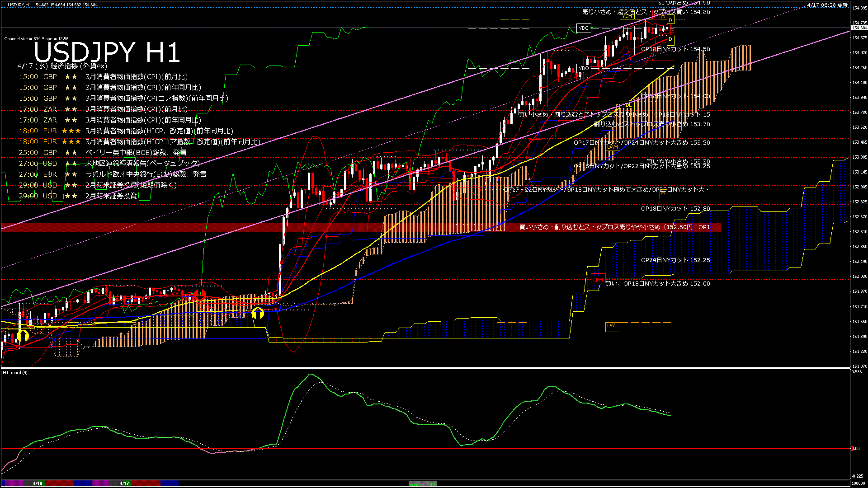The width and height of the screenshot is (868, 488).
Task: Click MACD scale value -0.225
Action: (x=857, y=476)
